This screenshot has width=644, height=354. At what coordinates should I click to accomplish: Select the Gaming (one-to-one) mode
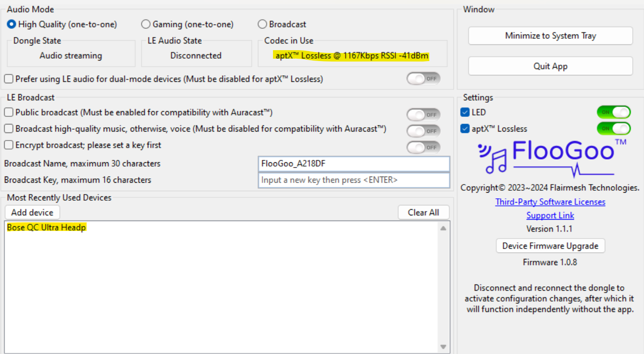tap(146, 24)
